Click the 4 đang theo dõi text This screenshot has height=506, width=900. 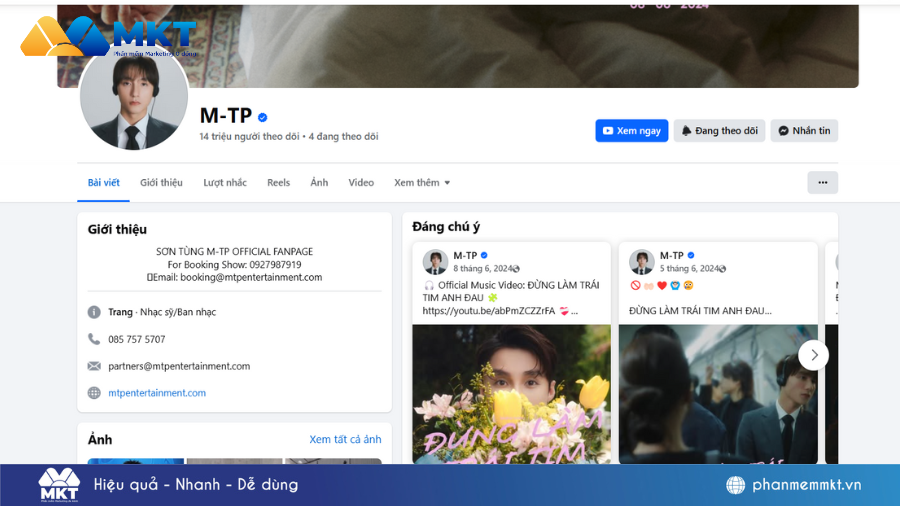click(343, 137)
